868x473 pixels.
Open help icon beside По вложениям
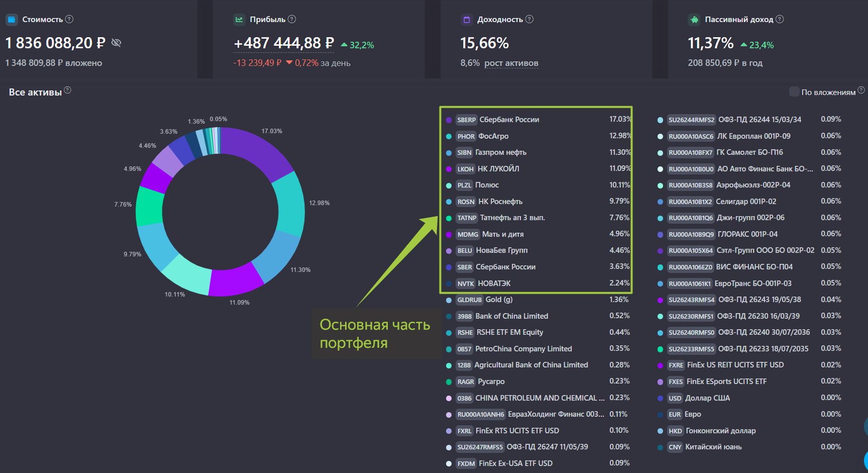[x=861, y=90]
